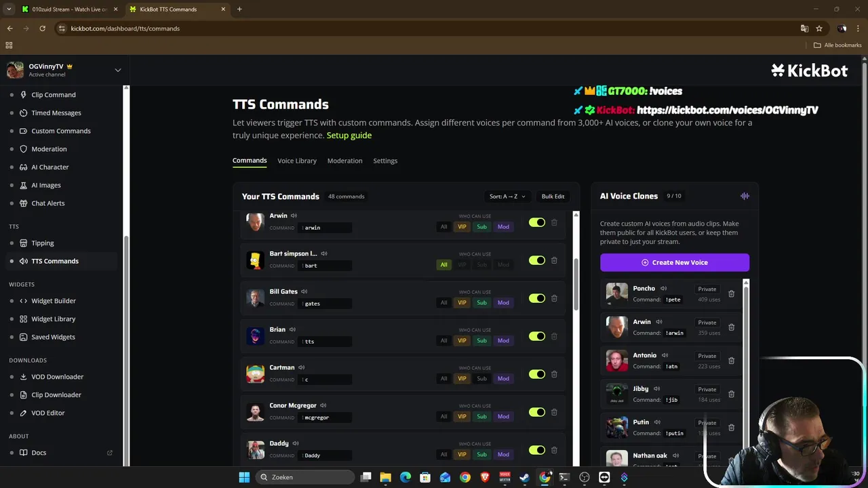Open the Setup guide link
Image resolution: width=868 pixels, height=488 pixels.
[349, 135]
